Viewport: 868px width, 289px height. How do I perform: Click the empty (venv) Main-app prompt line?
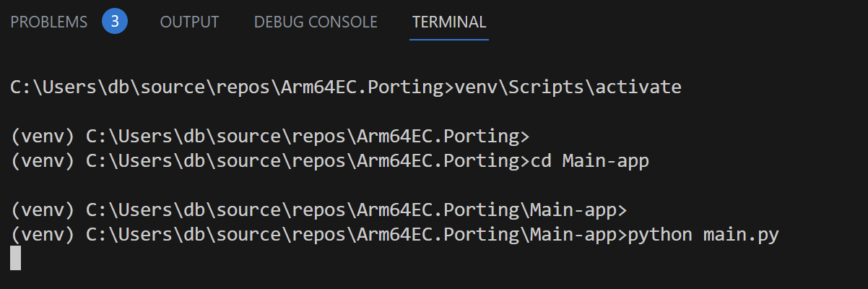(x=319, y=210)
